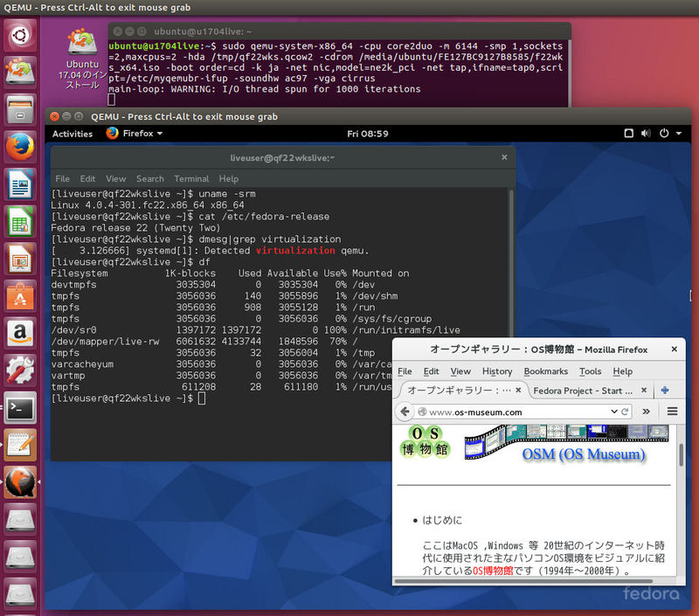The width and height of the screenshot is (699, 616).
Task: Open LibreOffice Impress in the dock
Action: coord(20,259)
